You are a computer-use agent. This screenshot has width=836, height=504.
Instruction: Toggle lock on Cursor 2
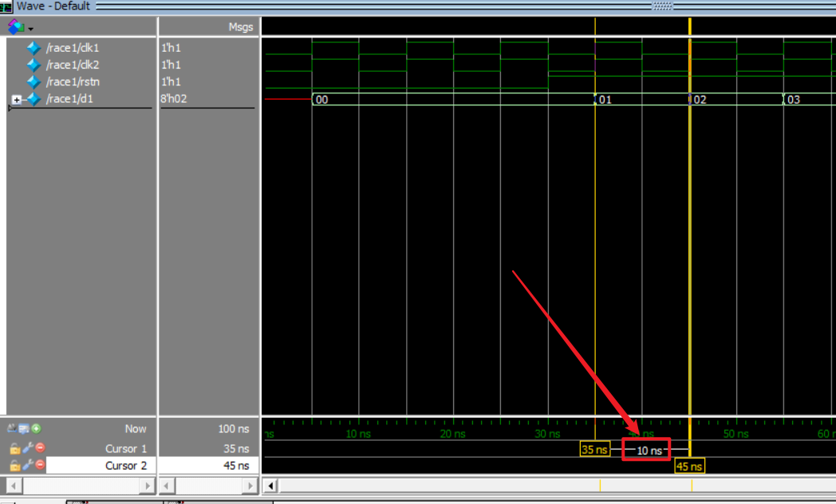pos(15,466)
